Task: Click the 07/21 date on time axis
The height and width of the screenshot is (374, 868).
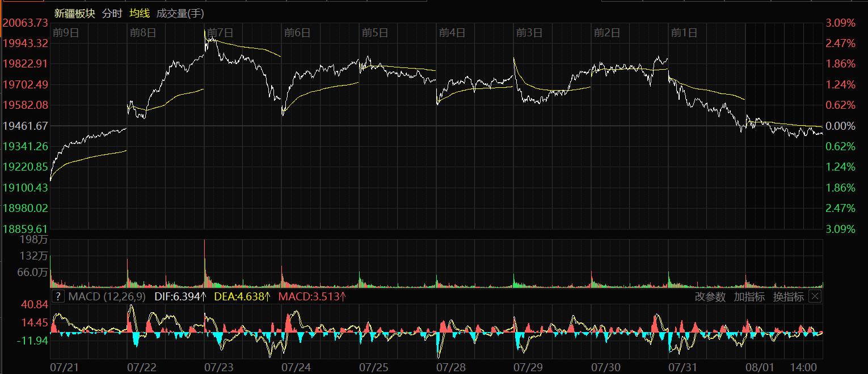Action: click(x=64, y=367)
